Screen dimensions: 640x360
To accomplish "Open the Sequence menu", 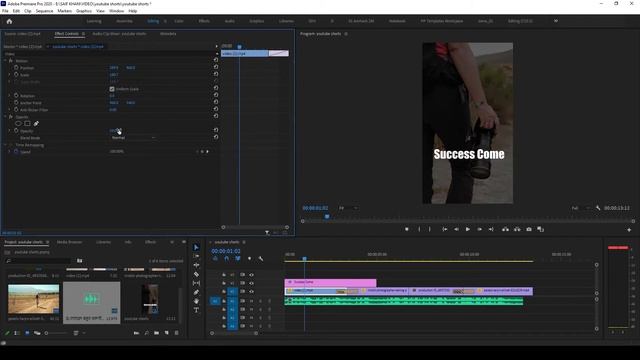I will pos(44,11).
